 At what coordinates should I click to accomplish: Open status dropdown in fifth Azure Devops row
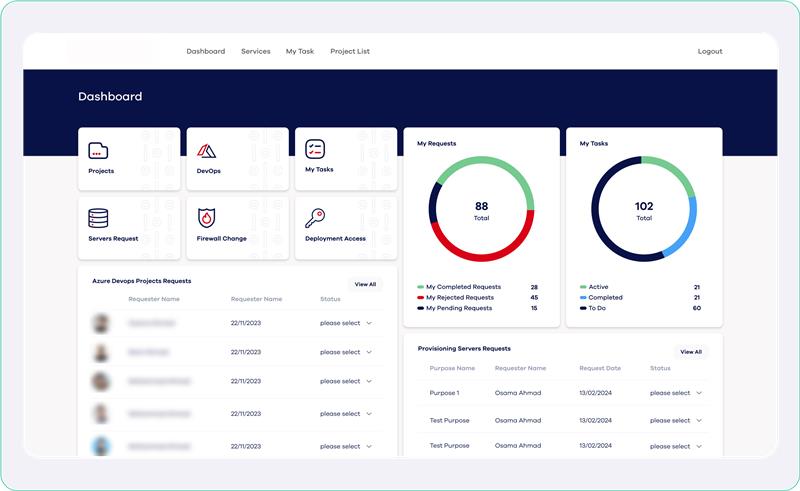pos(346,447)
